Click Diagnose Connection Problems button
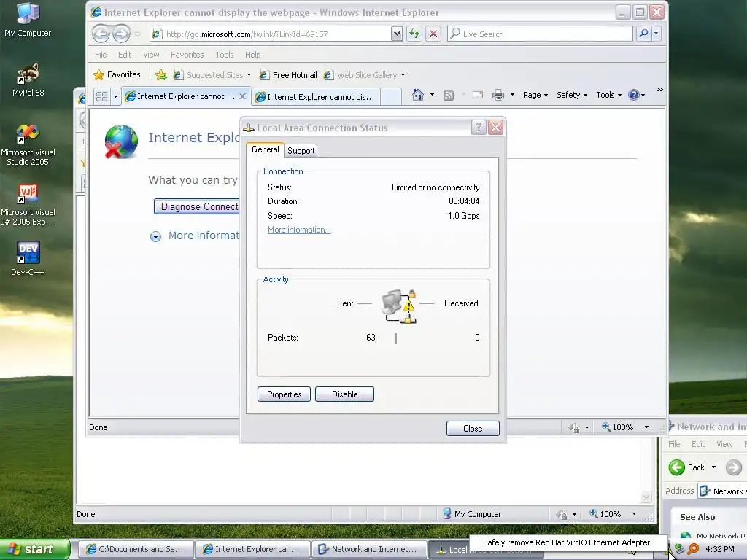Viewport: 747px width, 560px height. 197,206
